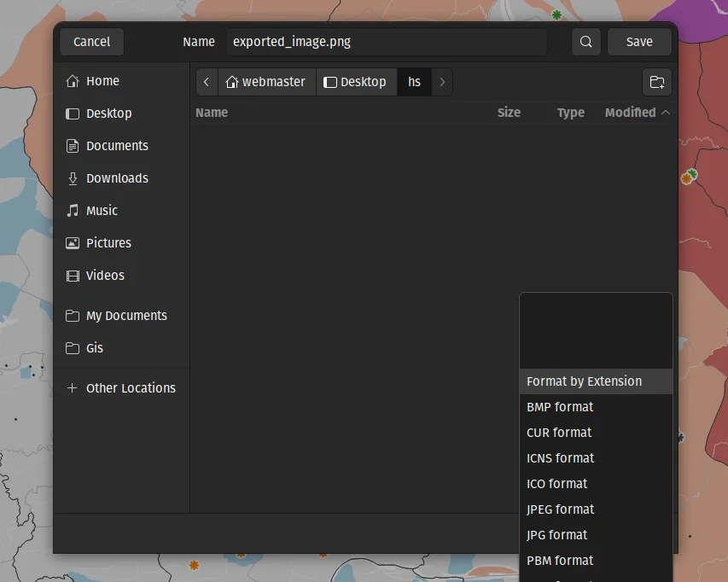The width and height of the screenshot is (728, 582).
Task: Click the forward path arrow
Action: 442,82
